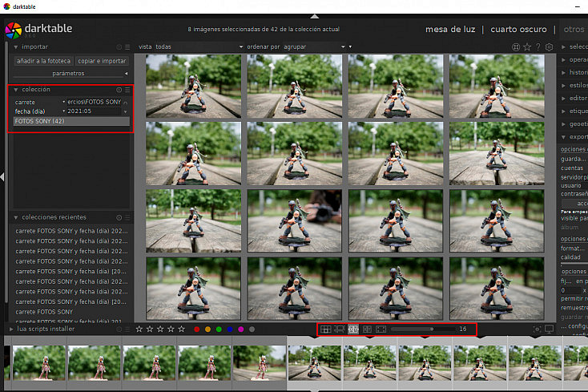Toggle yellow color label
The width and height of the screenshot is (588, 392).
point(207,329)
